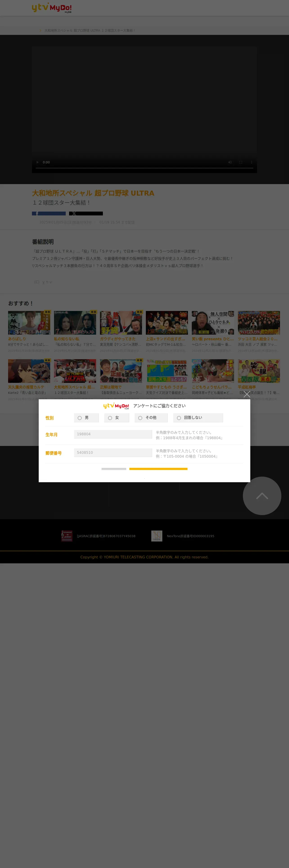Click the 平成紅梅亭 title link
The image size is (289, 868).
[x=247, y=387]
